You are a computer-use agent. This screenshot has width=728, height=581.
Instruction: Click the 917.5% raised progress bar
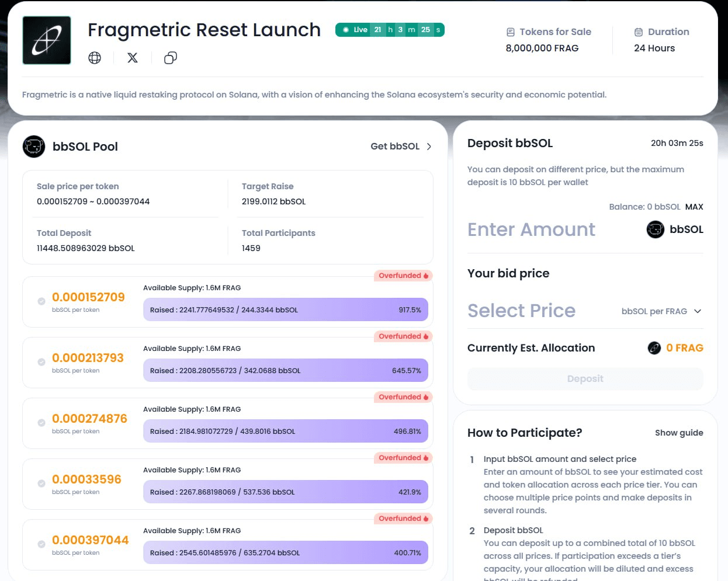point(286,310)
